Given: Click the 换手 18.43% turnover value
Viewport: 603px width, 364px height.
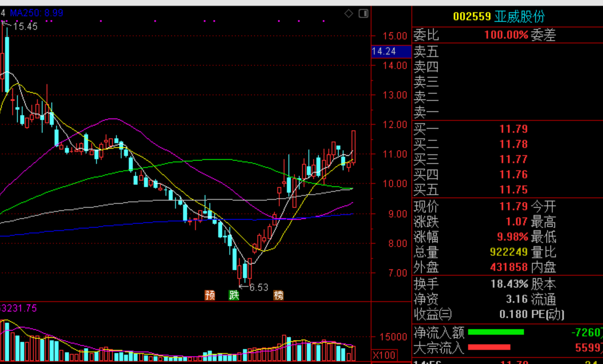Looking at the screenshot, I should pyautogui.click(x=509, y=284).
